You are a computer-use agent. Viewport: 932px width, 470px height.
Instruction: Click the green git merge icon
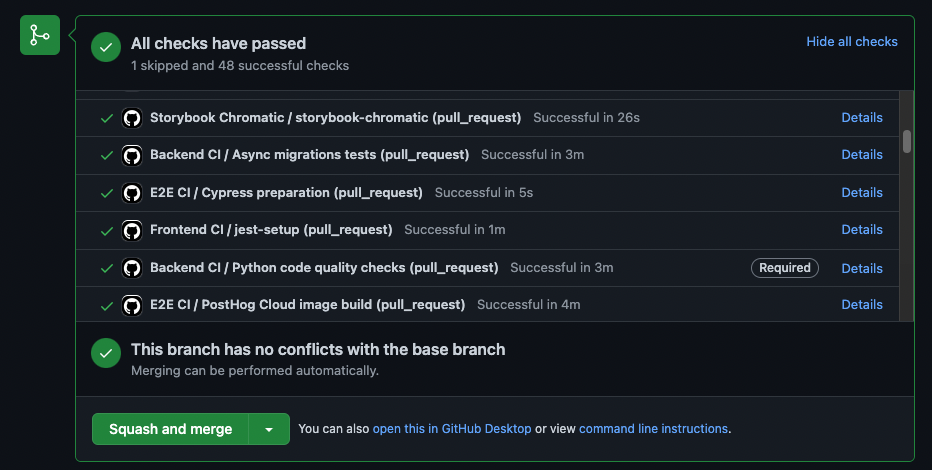(40, 36)
